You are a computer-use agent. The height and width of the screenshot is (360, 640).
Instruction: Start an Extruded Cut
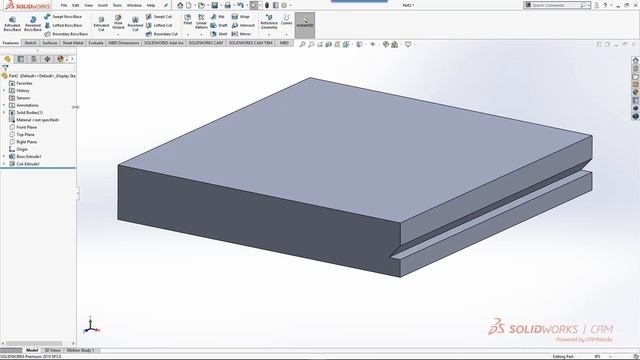pos(101,24)
